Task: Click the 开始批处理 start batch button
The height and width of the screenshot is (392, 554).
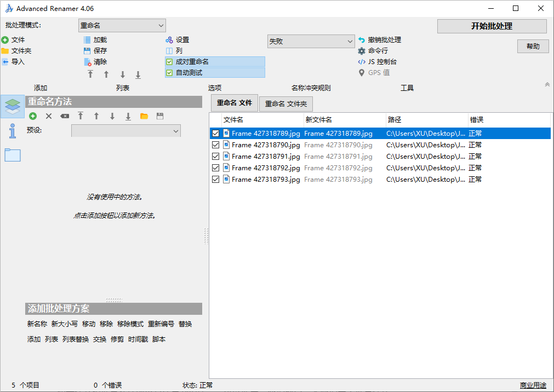Action: [491, 26]
